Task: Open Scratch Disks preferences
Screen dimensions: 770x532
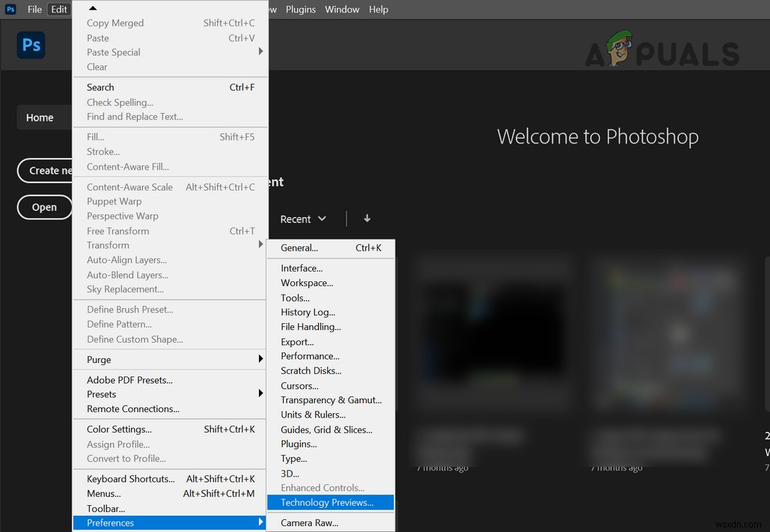Action: 331,371
